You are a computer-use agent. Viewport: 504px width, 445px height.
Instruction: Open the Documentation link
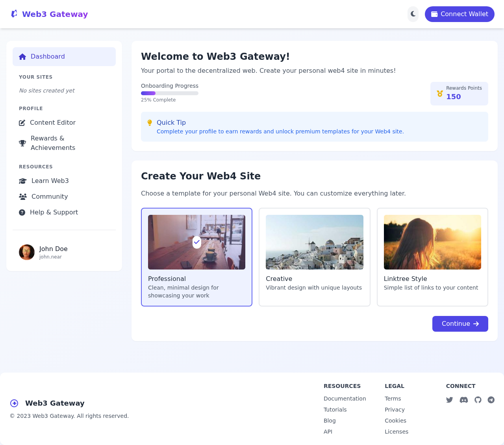[x=345, y=399]
